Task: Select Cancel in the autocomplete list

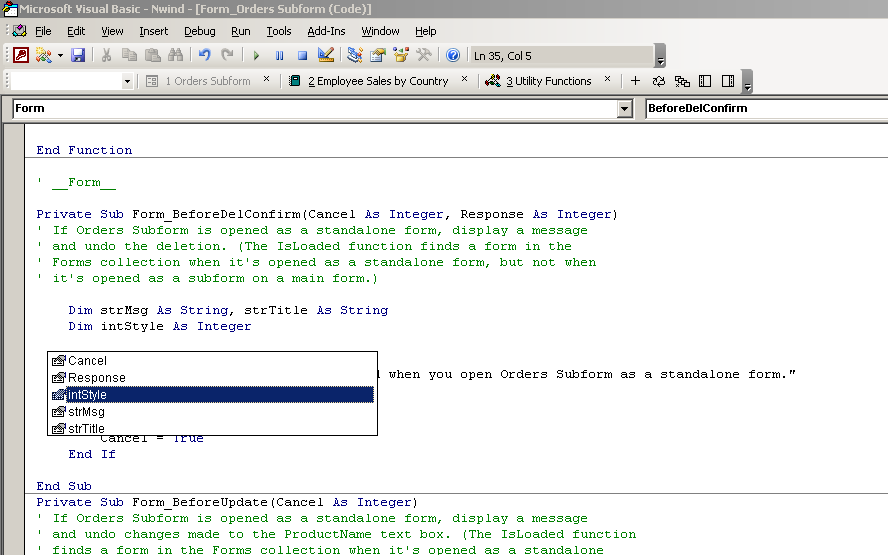Action: pyautogui.click(x=212, y=361)
